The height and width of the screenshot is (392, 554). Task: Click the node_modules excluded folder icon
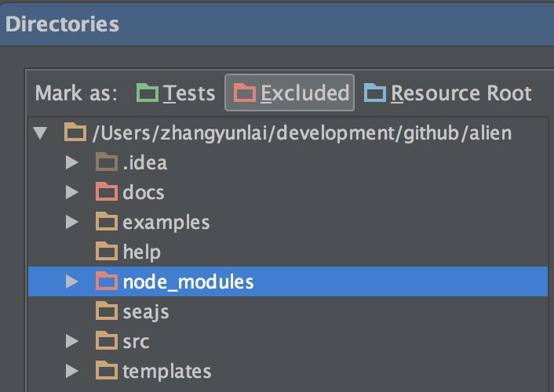(x=106, y=281)
